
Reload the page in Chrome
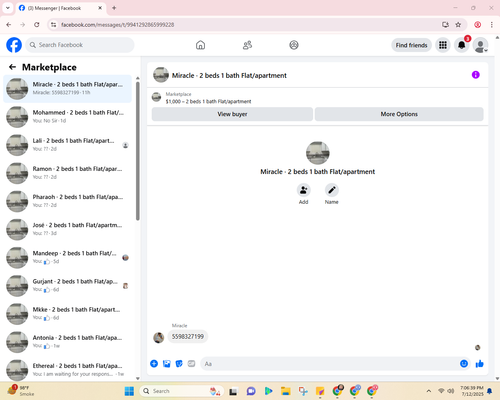[x=37, y=25]
